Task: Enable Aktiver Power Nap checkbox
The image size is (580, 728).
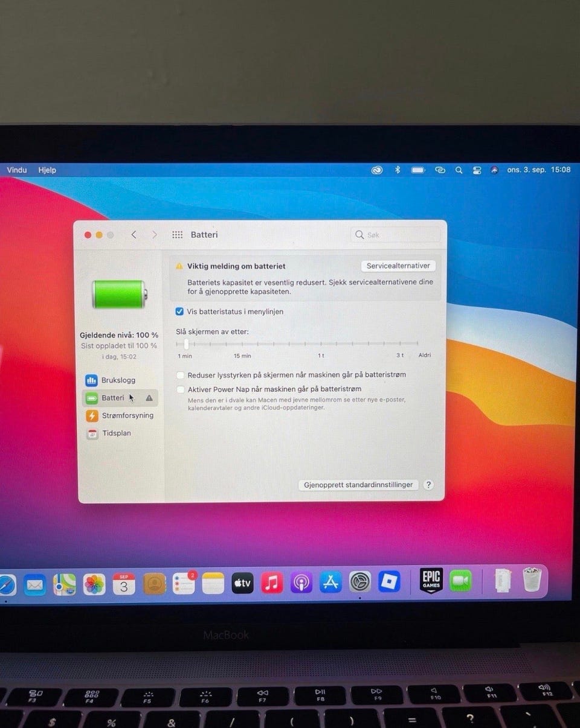Action: 180,389
